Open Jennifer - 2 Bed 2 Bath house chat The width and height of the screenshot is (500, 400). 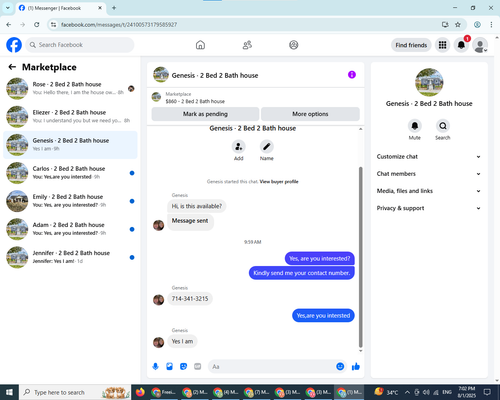(70, 257)
